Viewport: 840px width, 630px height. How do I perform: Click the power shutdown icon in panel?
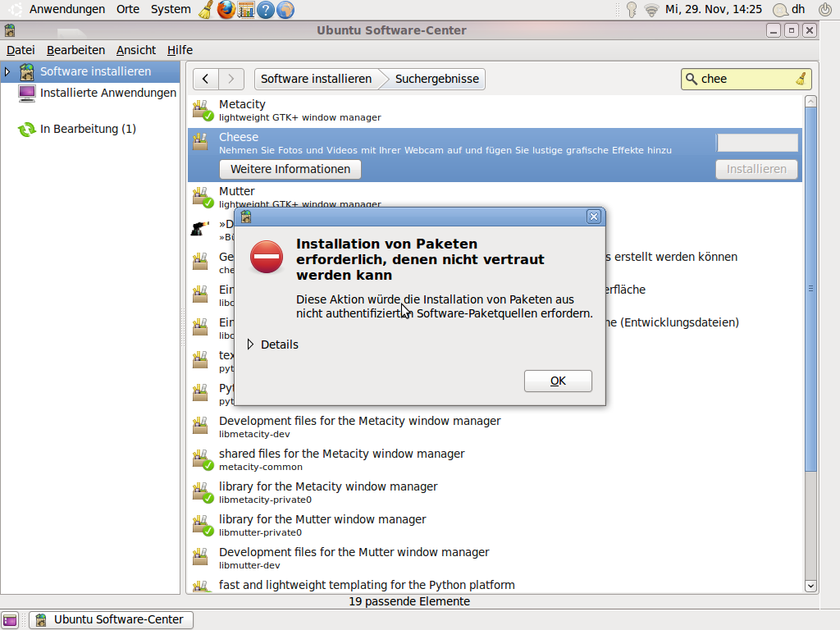825,9
